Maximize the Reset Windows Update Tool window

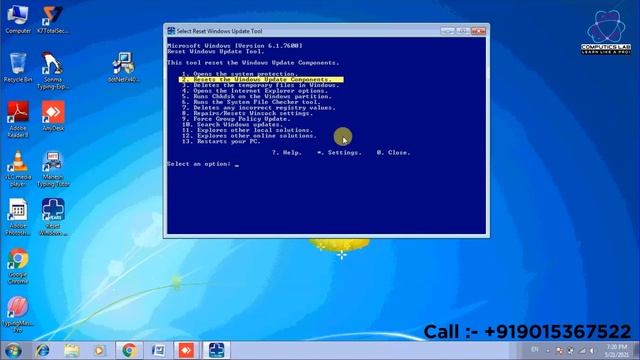[462, 31]
